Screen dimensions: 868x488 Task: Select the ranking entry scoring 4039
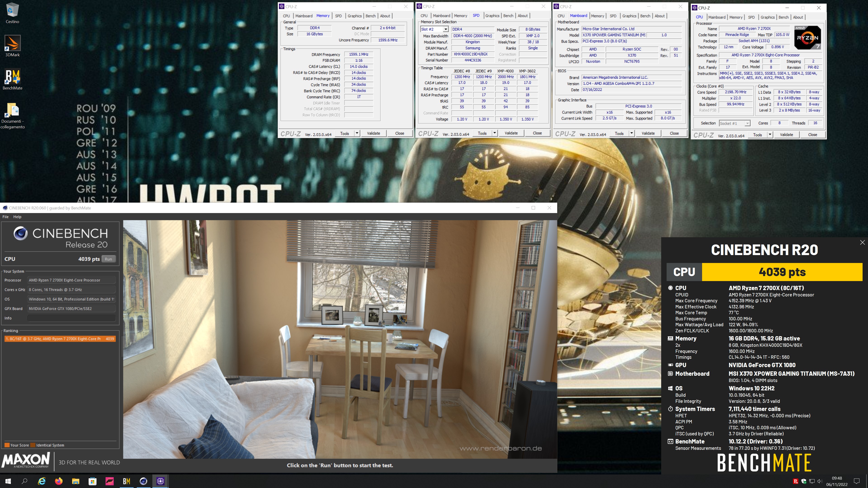tap(60, 339)
